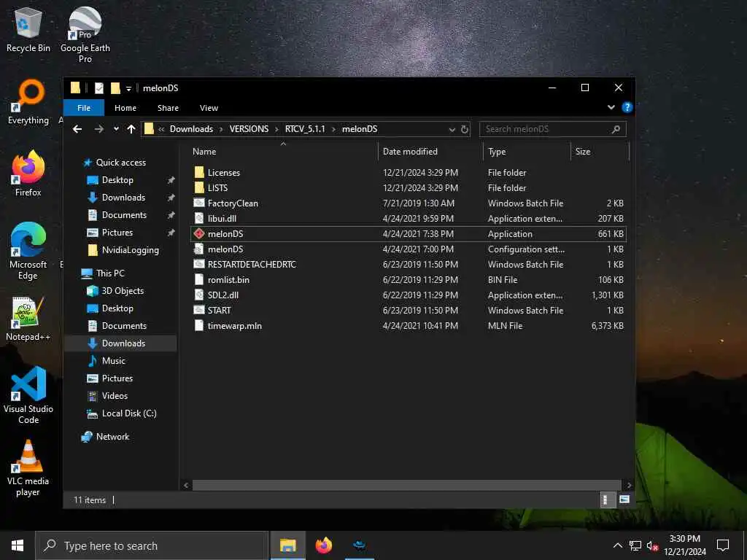Select Quick access in navigation pane
This screenshot has height=560, width=747.
[120, 163]
